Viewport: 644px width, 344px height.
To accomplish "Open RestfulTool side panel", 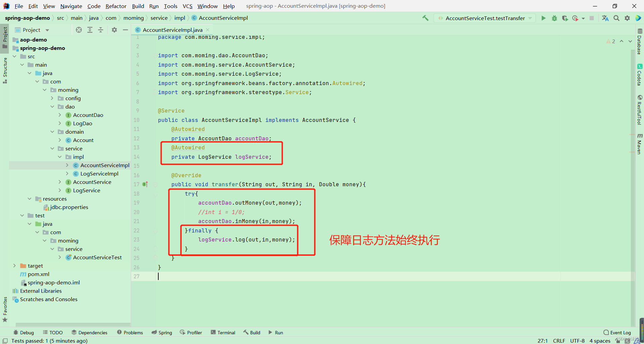I will coord(640,110).
